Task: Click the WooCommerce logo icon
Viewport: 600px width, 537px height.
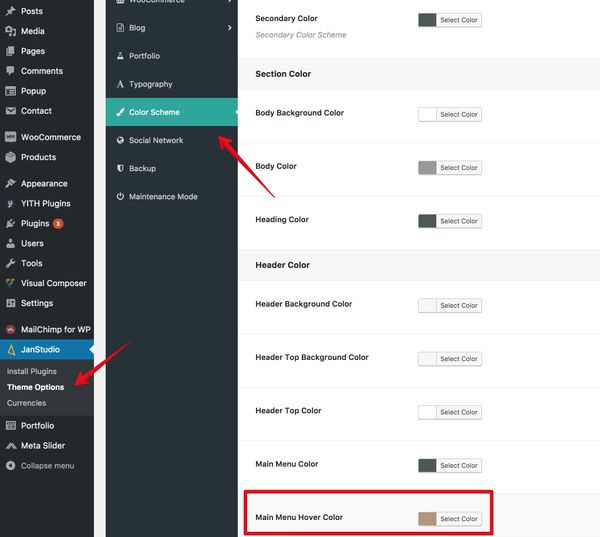Action: (11, 137)
